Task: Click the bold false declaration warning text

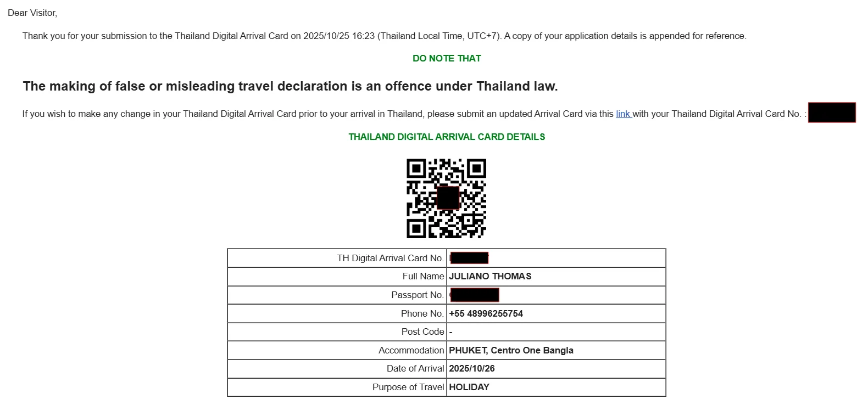Action: pos(290,86)
